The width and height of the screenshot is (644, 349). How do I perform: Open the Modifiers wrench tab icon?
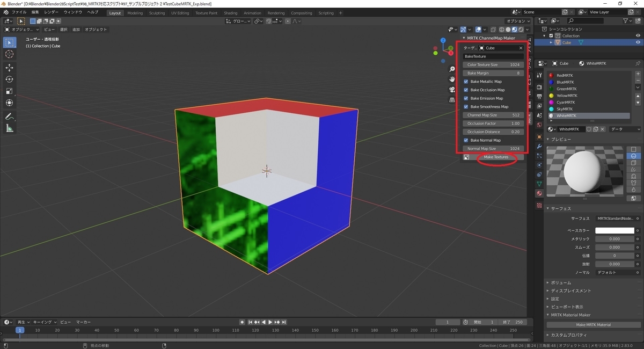(x=539, y=146)
